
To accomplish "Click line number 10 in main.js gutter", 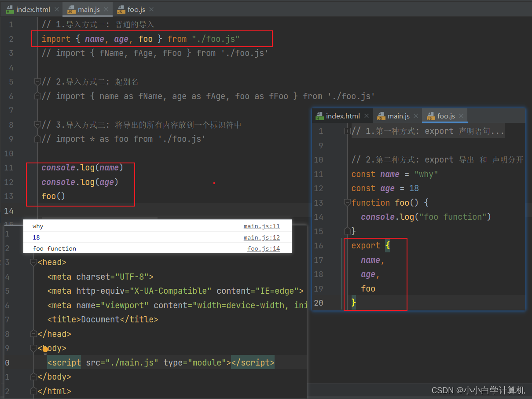I will [9, 153].
